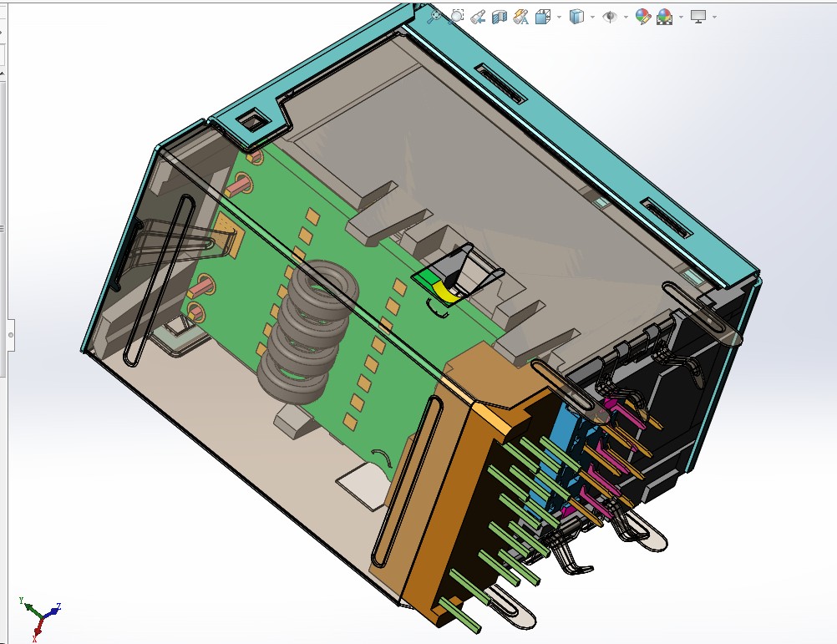837x644 pixels.
Task: Click the Hide/Show Items eye icon
Action: click(610, 17)
